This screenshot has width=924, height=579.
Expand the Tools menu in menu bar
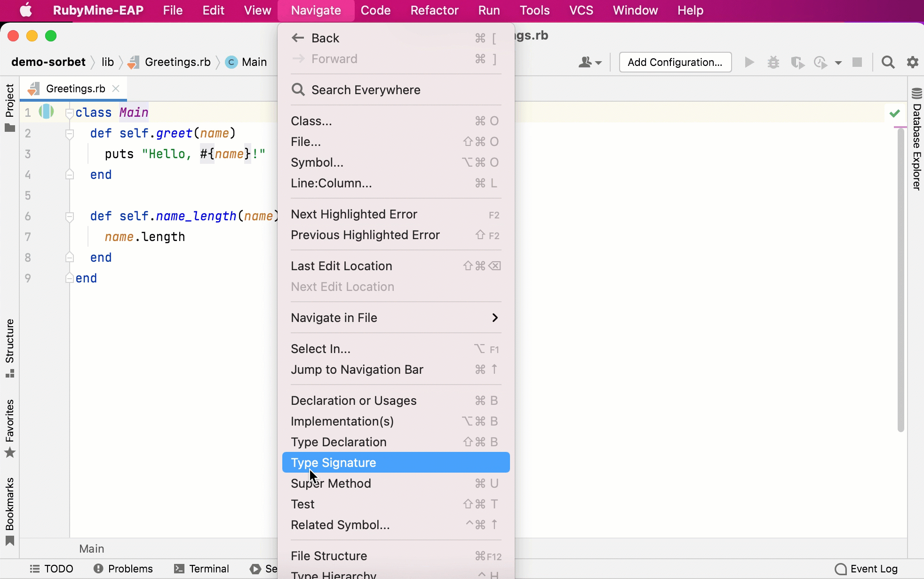tap(534, 10)
